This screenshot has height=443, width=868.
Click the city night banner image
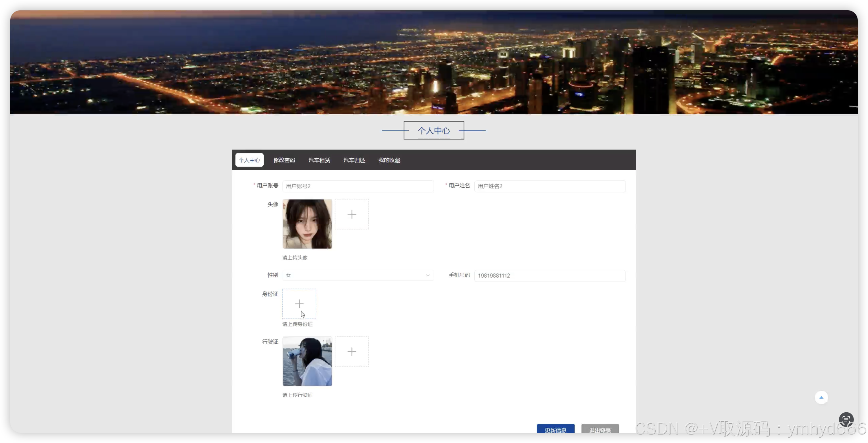coord(434,62)
